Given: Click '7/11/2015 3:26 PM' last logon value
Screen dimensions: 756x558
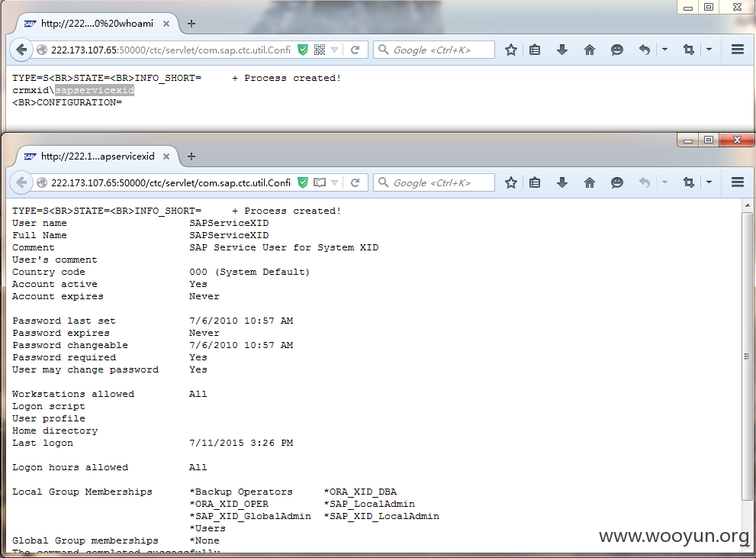Looking at the screenshot, I should pyautogui.click(x=241, y=443).
